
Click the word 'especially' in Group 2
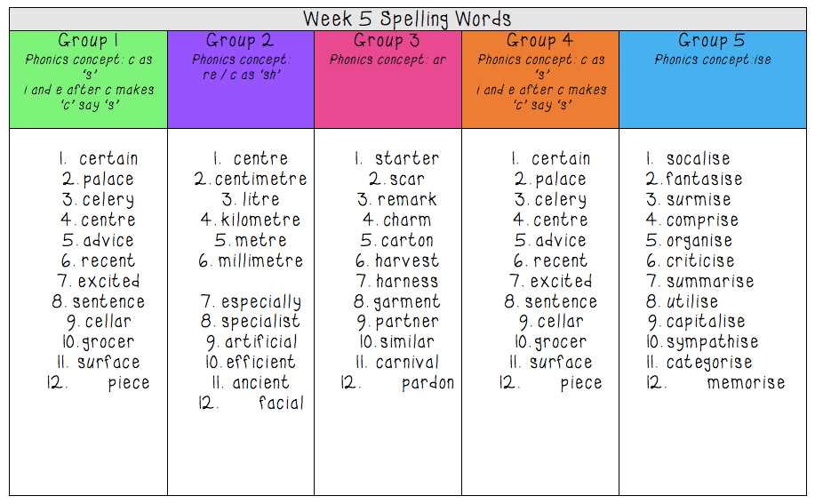pyautogui.click(x=260, y=302)
